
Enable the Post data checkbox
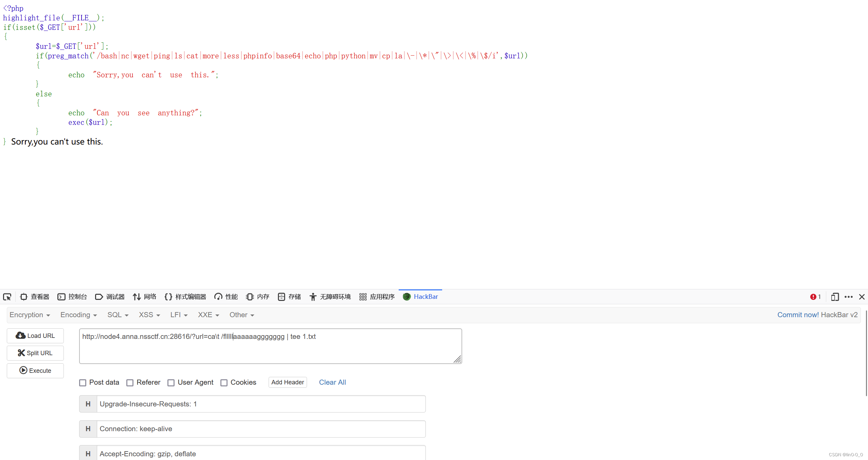point(83,383)
